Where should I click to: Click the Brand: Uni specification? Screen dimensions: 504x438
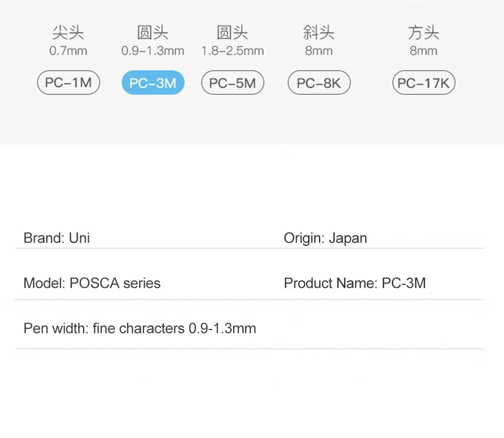pos(57,238)
